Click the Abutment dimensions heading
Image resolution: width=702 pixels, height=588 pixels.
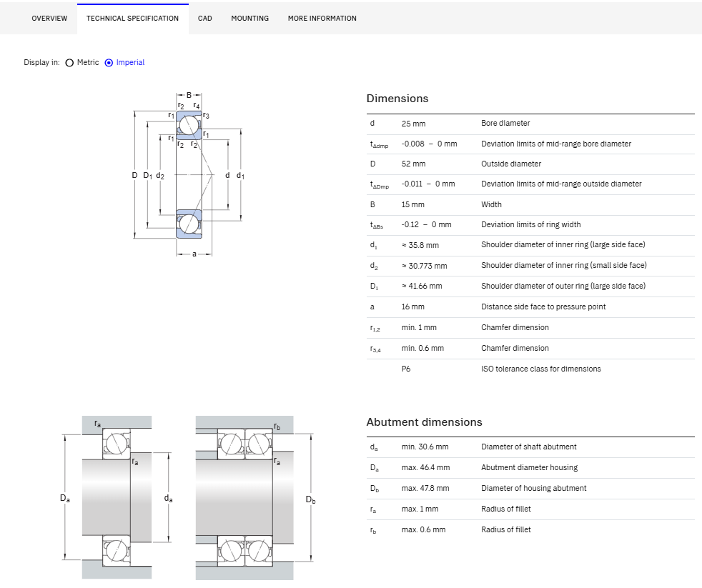(425, 422)
